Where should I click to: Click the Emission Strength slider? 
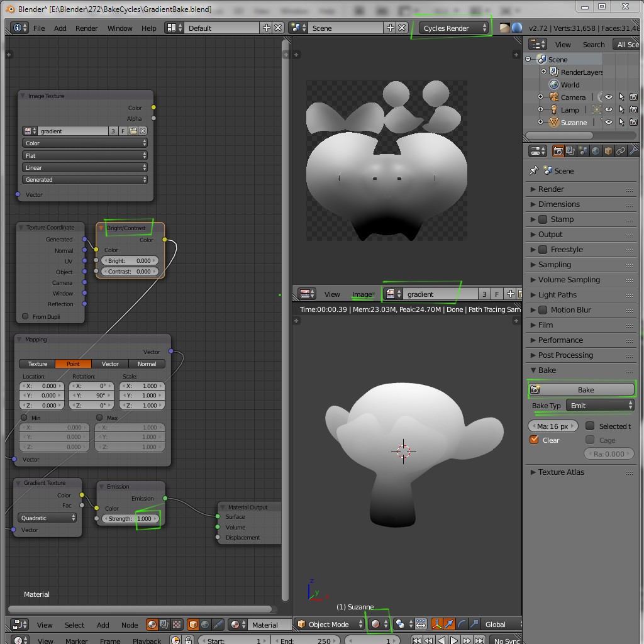(x=131, y=518)
